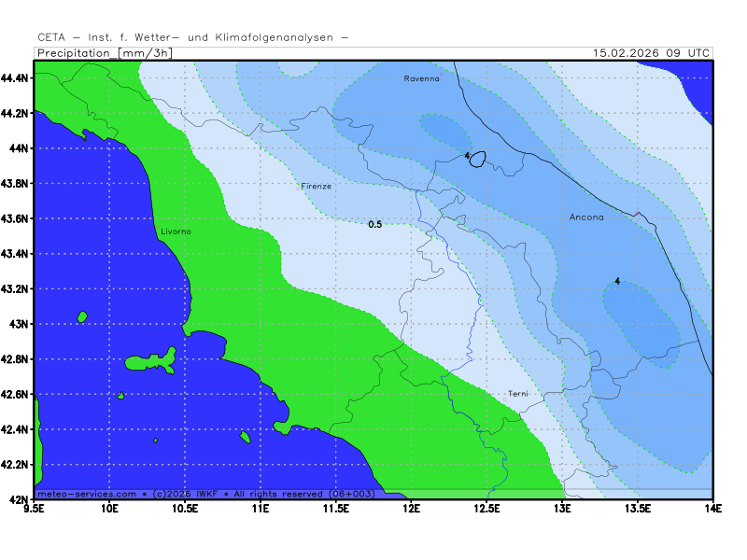The height and width of the screenshot is (560, 747).
Task: Click the Giglio island near 11E
Action: tap(245, 436)
